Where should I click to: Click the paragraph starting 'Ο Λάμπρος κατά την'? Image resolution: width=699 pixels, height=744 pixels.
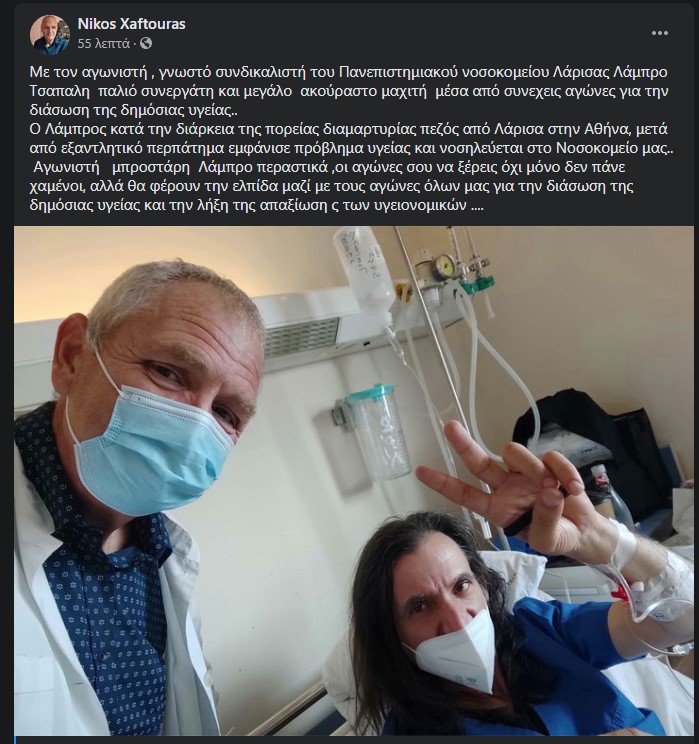coord(351,138)
